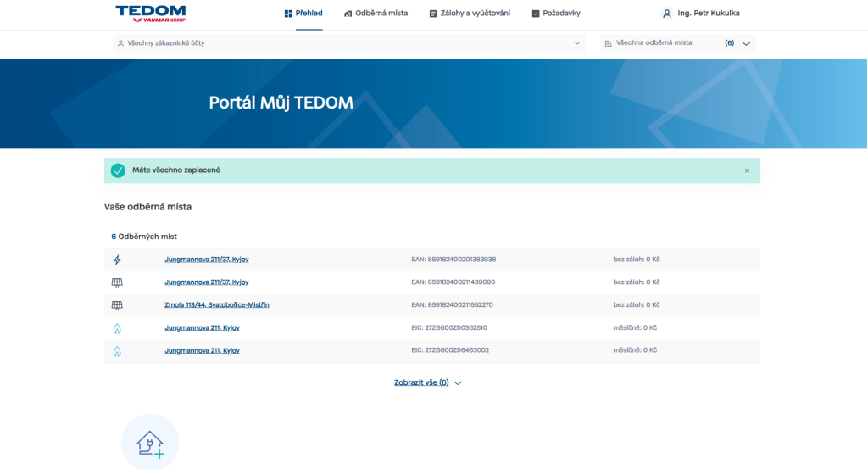This screenshot has height=469, width=868.
Task: Click the customer account person icon
Action: click(x=120, y=43)
